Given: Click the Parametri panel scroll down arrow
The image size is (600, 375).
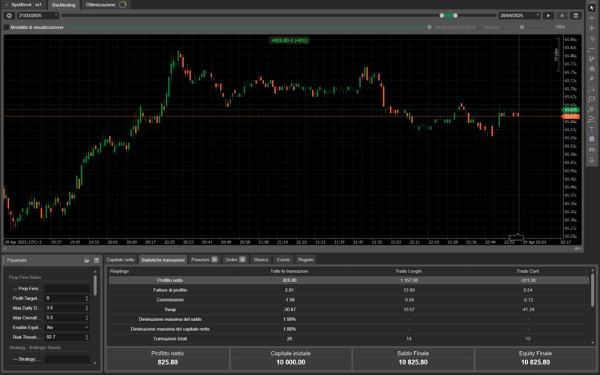Looking at the screenshot, I should (95, 363).
